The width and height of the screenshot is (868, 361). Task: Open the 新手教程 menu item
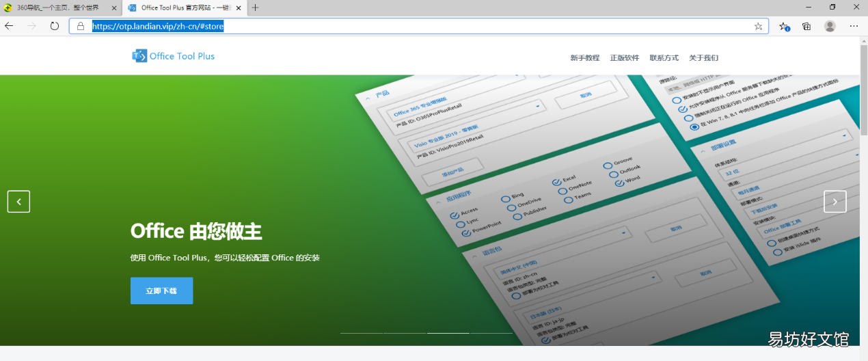point(584,58)
